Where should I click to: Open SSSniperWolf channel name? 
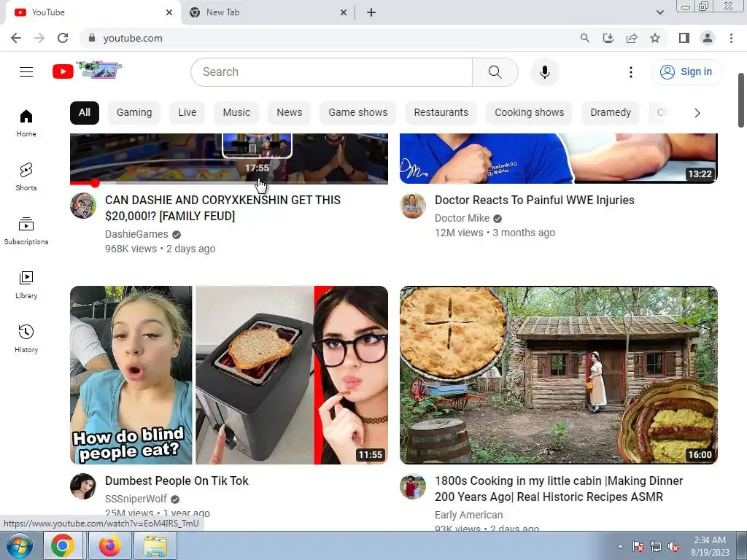[x=136, y=499]
